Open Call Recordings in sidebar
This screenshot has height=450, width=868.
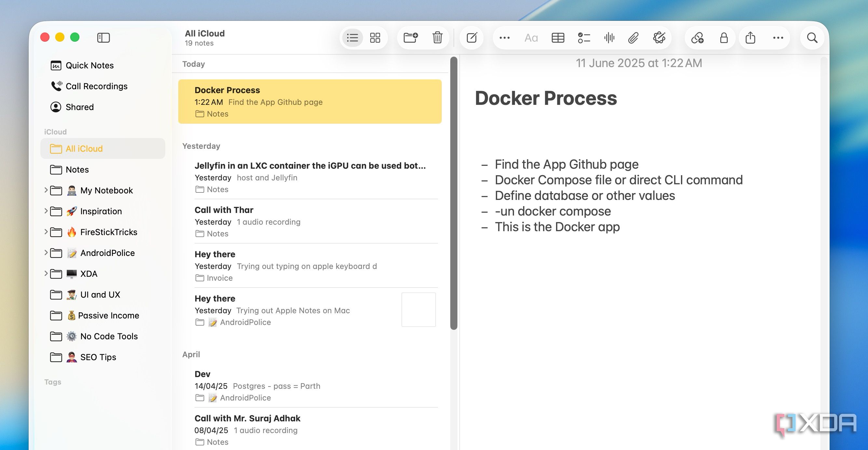(x=103, y=86)
